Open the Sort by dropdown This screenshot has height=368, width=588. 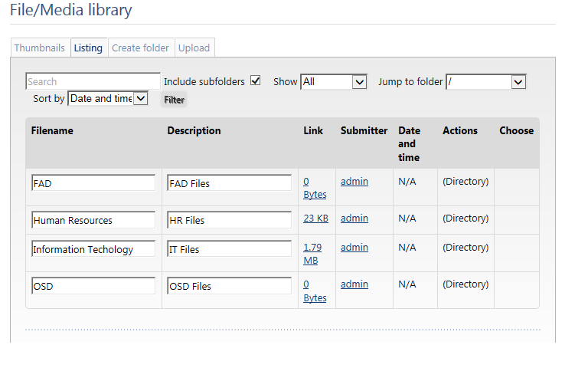tap(107, 98)
